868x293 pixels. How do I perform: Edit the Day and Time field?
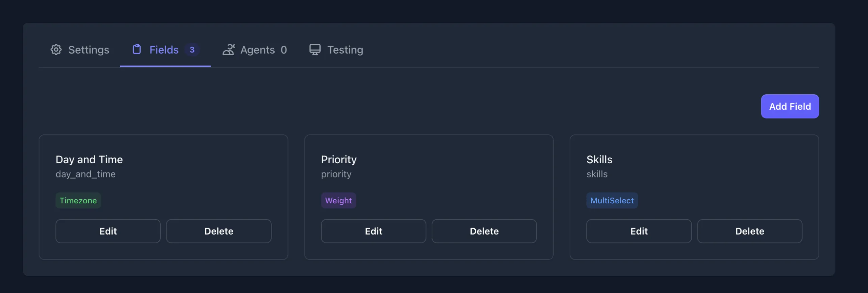[108, 231]
